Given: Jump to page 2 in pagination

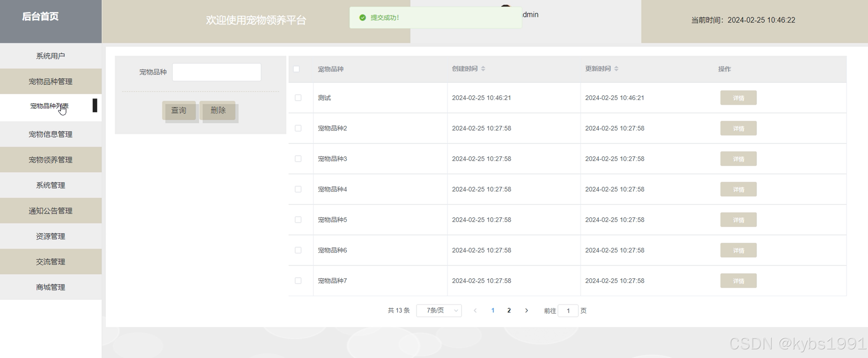Looking at the screenshot, I should click(509, 310).
